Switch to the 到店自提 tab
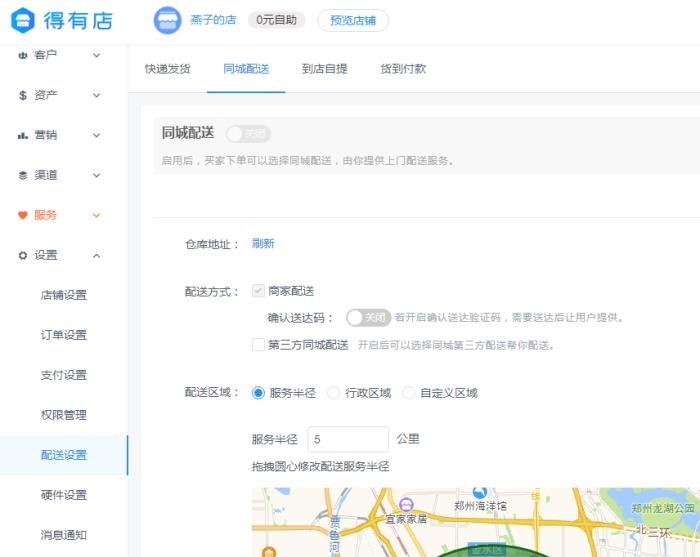Screen dimensions: 700x557 coord(325,69)
